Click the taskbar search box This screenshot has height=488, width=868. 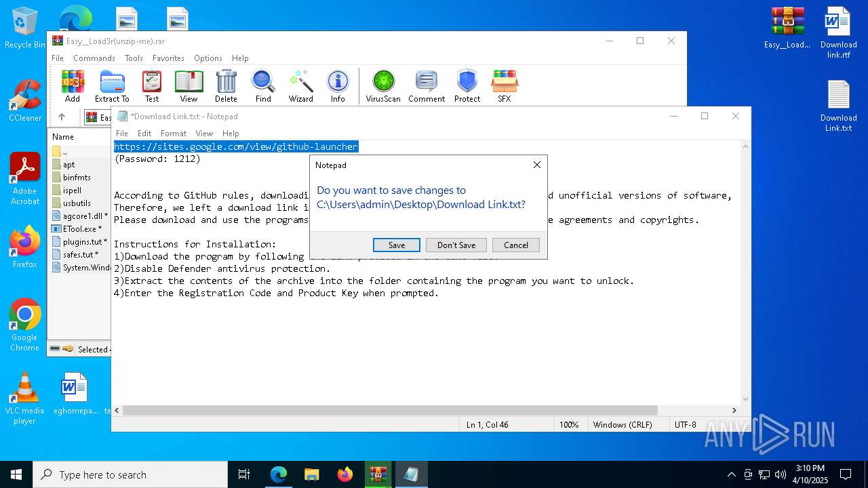tap(130, 474)
